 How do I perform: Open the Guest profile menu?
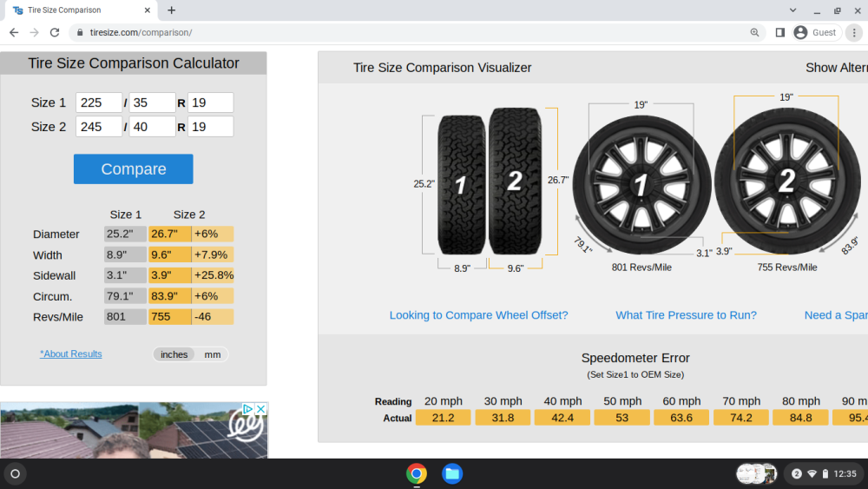(817, 33)
